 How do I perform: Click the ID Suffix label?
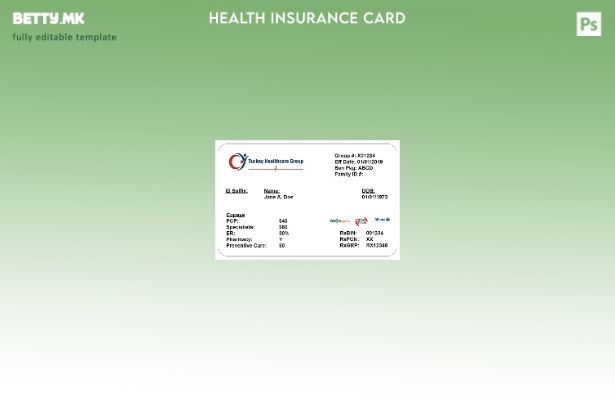(236, 190)
